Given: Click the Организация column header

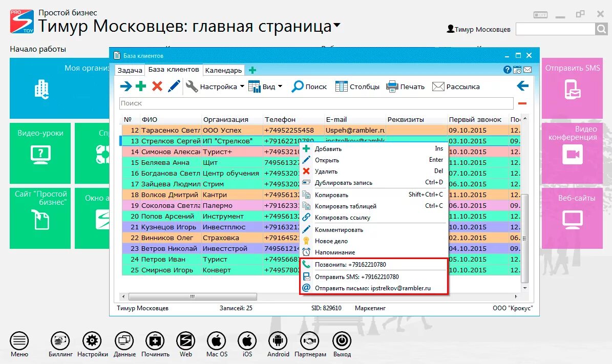Looking at the screenshot, I should (x=232, y=119).
